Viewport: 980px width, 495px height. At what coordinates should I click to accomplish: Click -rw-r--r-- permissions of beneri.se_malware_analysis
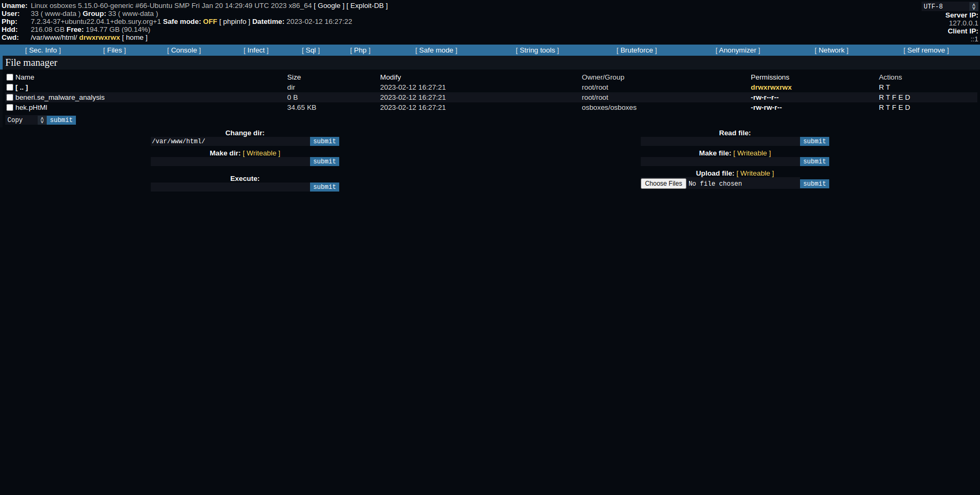point(764,98)
